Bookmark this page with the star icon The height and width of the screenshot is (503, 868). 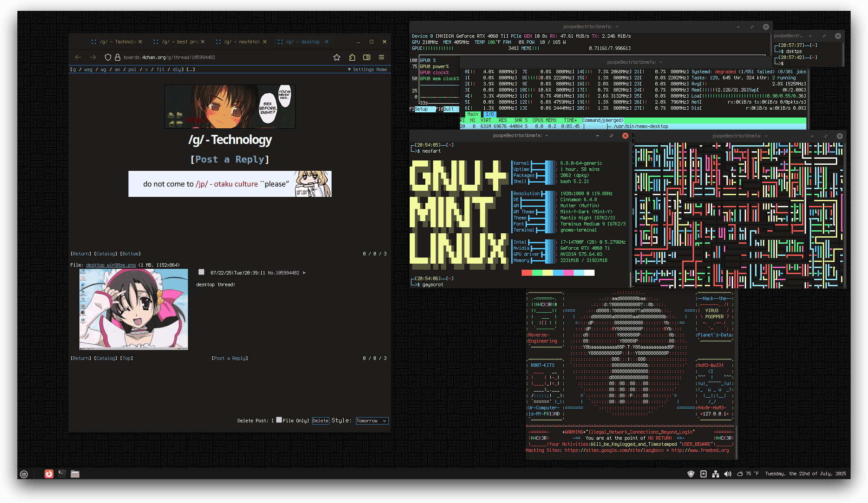[x=337, y=57]
